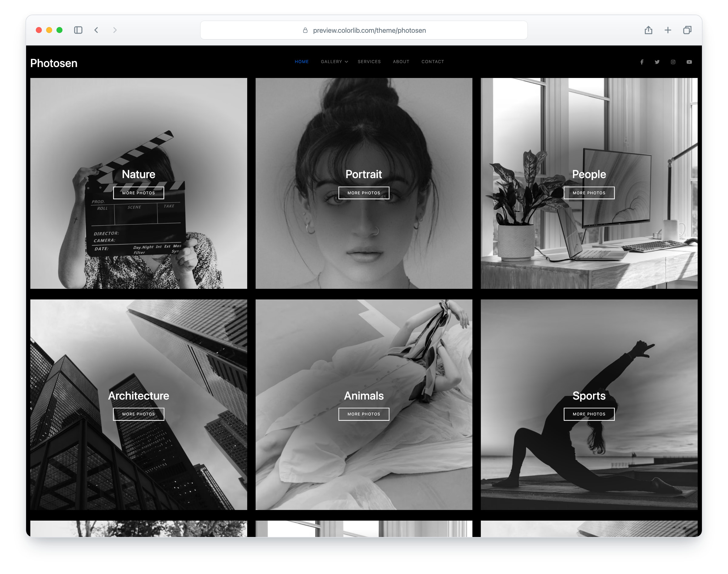Click More Photos under Sports
Screen dimensions: 728x574
(589, 414)
